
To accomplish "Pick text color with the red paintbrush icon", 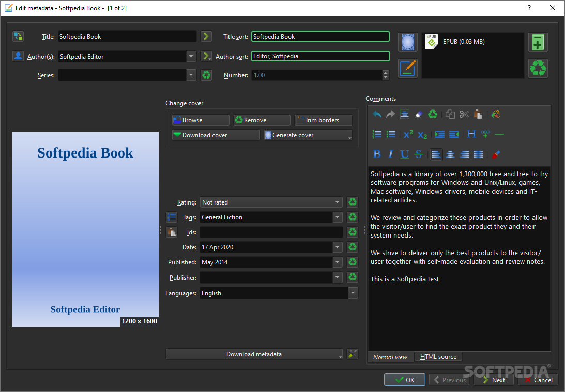I will pos(496,154).
